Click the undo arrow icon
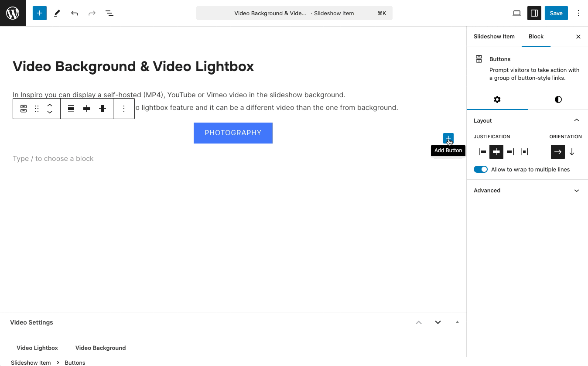The image size is (588, 366). (75, 13)
